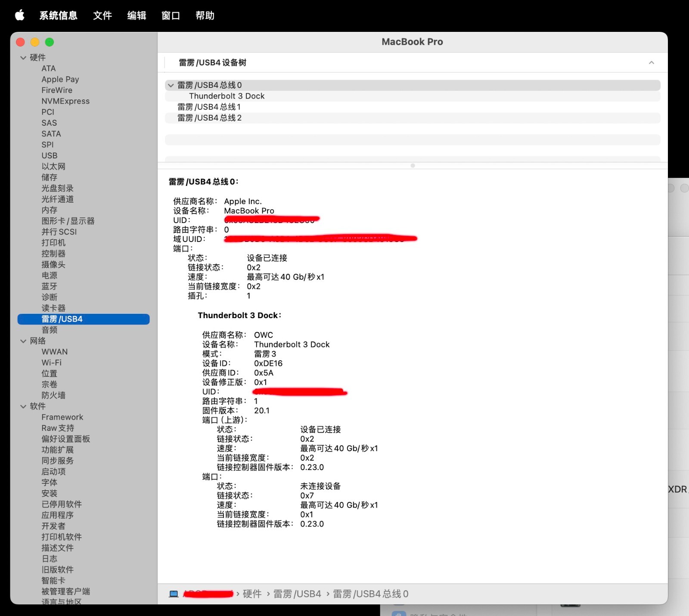Select 宗卷 in the sidebar
The width and height of the screenshot is (689, 616).
point(50,385)
